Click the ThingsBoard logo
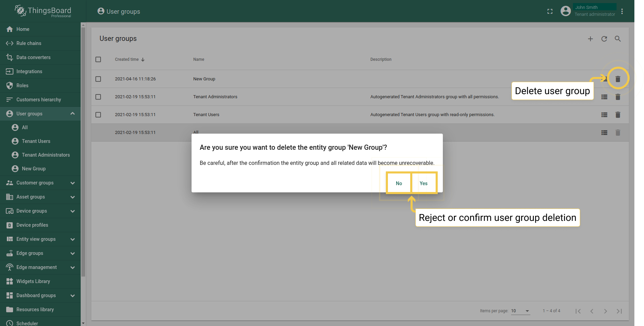Screen dimensions: 644x326 [43, 11]
